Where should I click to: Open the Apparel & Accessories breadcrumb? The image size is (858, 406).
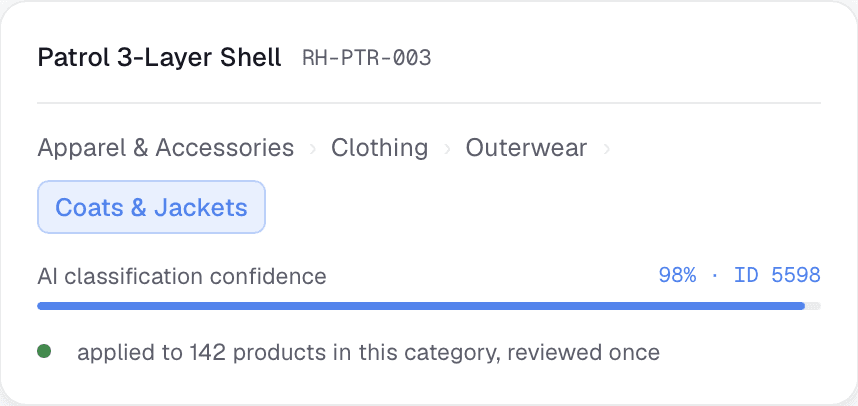click(166, 148)
